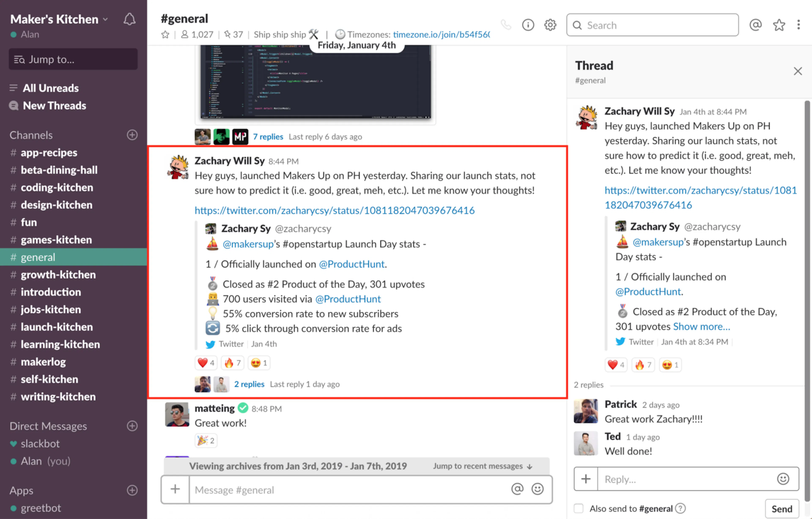Close the Thread panel
Image resolution: width=812 pixels, height=519 pixels.
[798, 71]
